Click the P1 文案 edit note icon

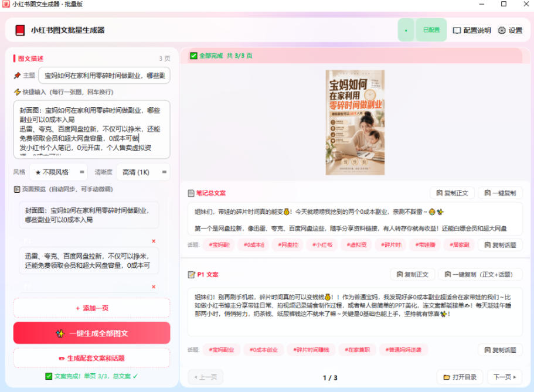(192, 274)
